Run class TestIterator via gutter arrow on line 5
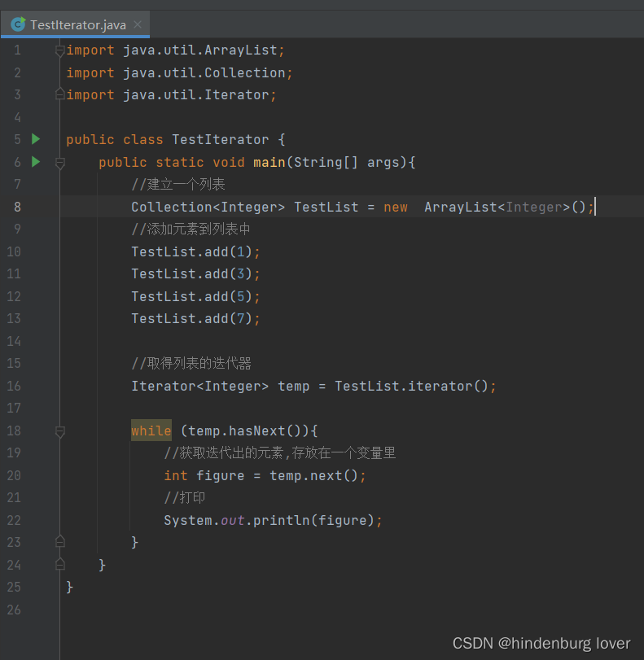Viewport: 644px width, 660px height. [x=36, y=139]
